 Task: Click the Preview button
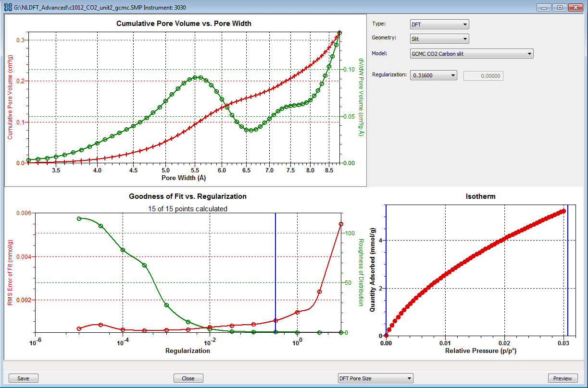(x=563, y=378)
